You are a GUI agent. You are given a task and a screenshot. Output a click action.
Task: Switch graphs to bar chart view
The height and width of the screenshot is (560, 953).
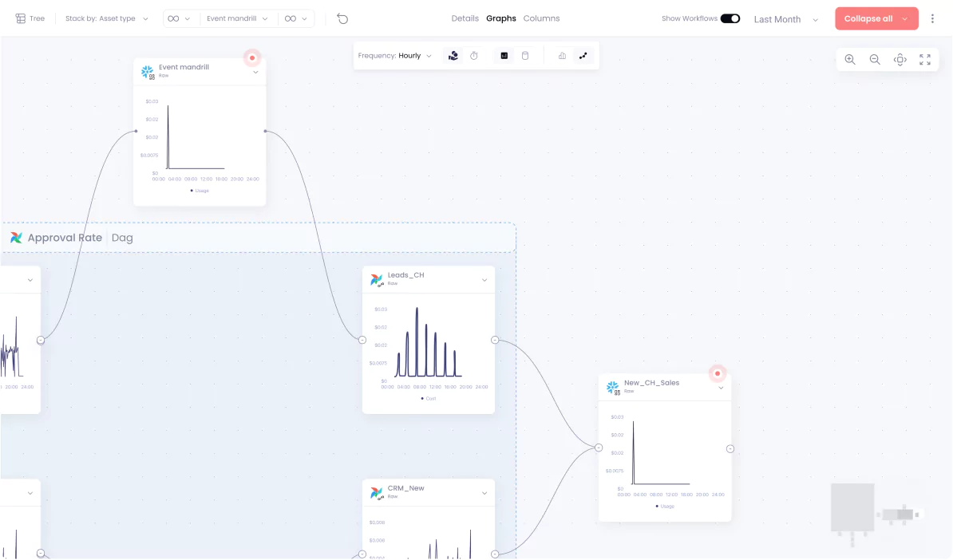(x=562, y=56)
